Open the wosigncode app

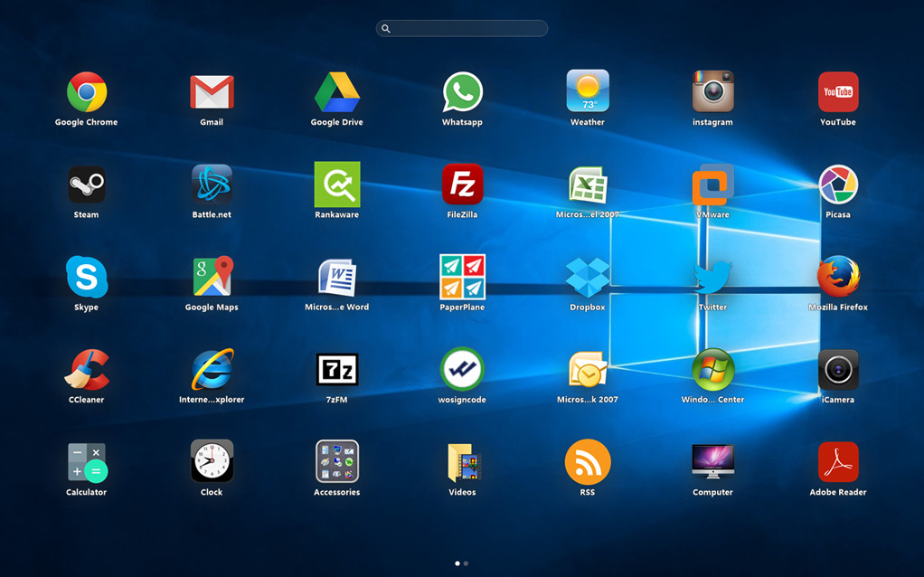[462, 369]
